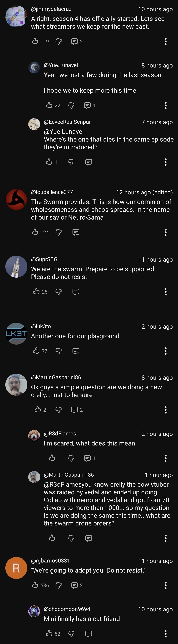This screenshot has height=644, width=178.
Task: Dislike @loudsilence377's Swarm comment
Action: tap(59, 232)
